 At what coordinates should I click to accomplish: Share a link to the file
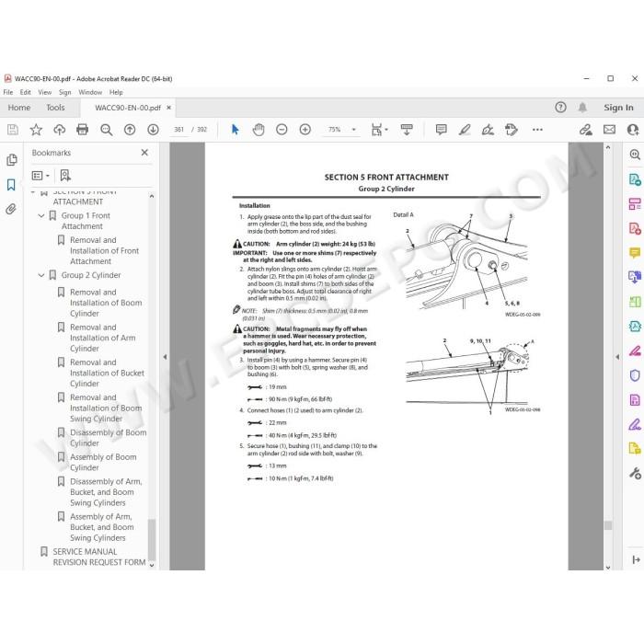586,130
